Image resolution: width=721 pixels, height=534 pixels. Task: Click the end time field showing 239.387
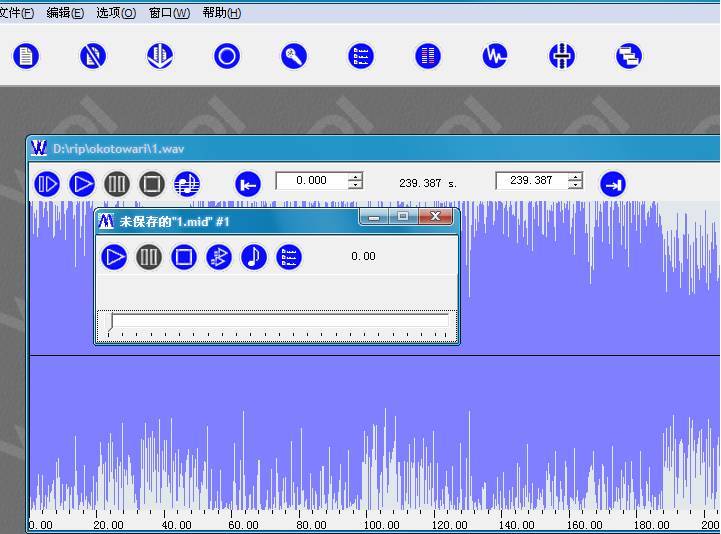point(532,180)
